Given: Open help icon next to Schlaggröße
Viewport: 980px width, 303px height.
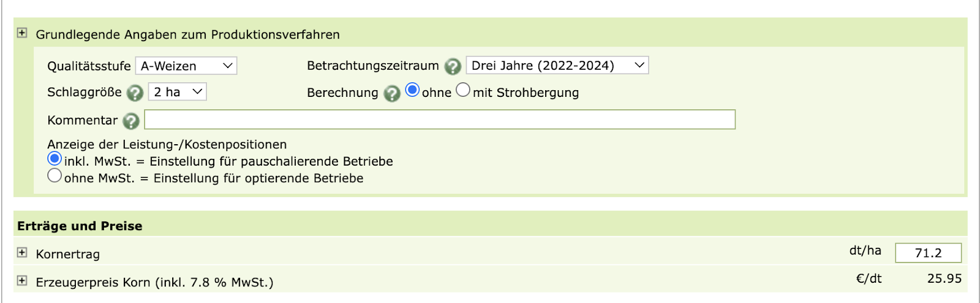Looking at the screenshot, I should pyautogui.click(x=135, y=93).
